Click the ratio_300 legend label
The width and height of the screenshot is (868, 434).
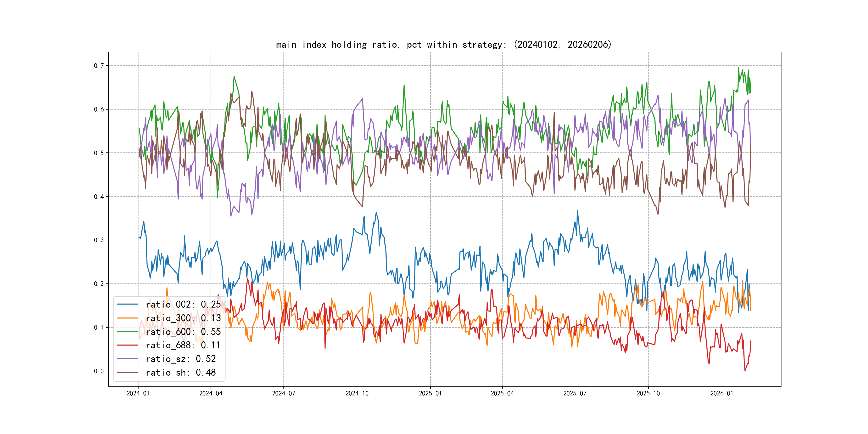(x=183, y=318)
